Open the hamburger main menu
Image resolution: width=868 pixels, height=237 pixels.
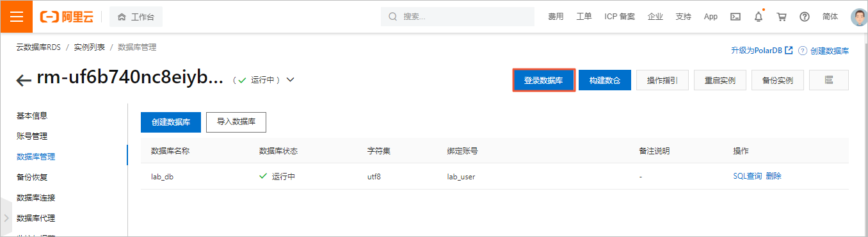coord(17,17)
